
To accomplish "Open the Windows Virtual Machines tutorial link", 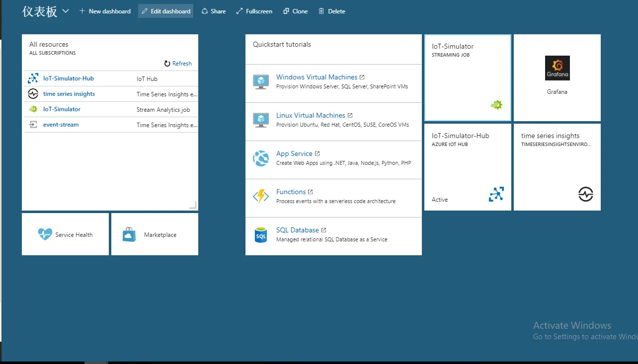I will 317,77.
